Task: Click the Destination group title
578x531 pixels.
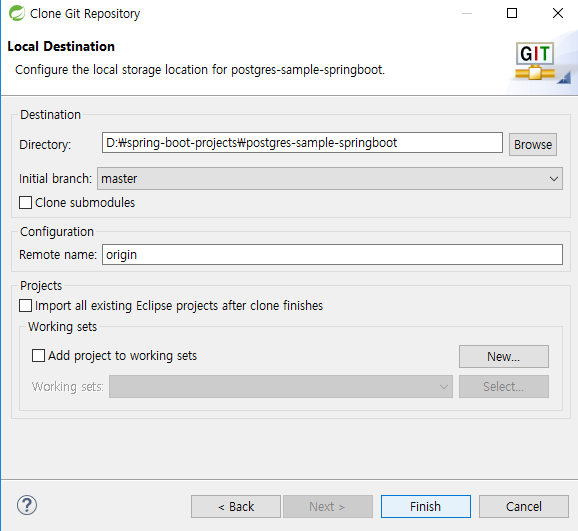Action: coord(50,115)
